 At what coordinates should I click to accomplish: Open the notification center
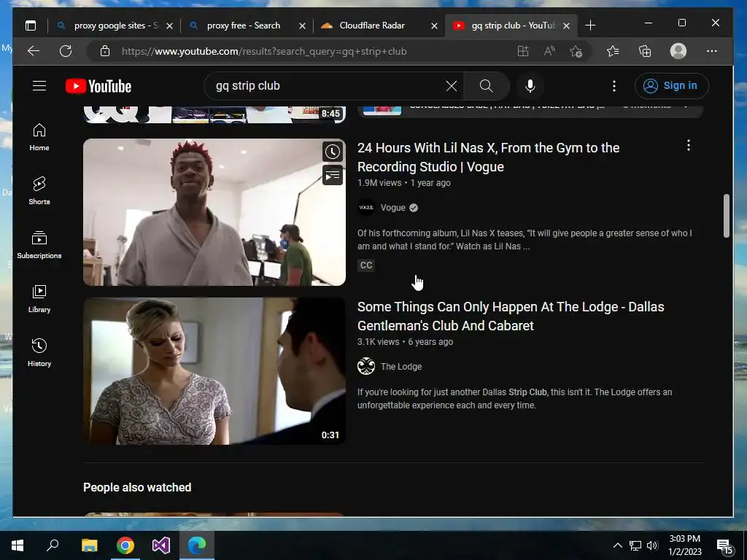(724, 545)
